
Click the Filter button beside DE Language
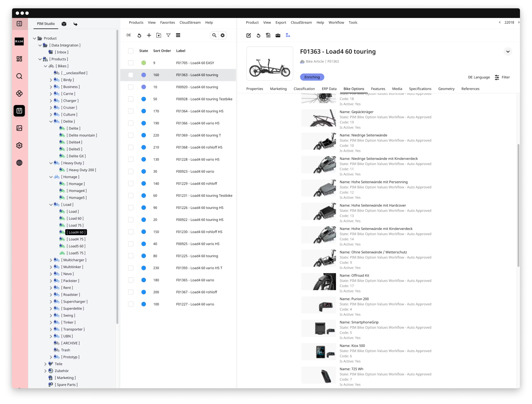click(x=502, y=77)
